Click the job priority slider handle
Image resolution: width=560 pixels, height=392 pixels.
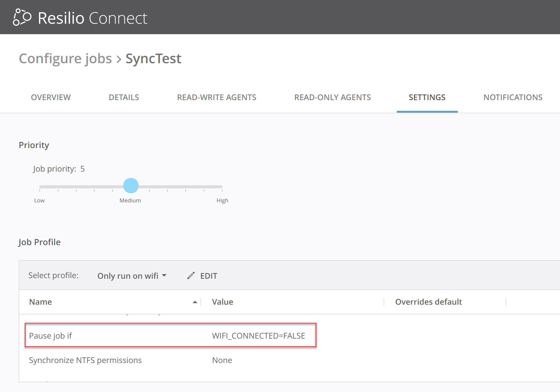click(x=131, y=186)
